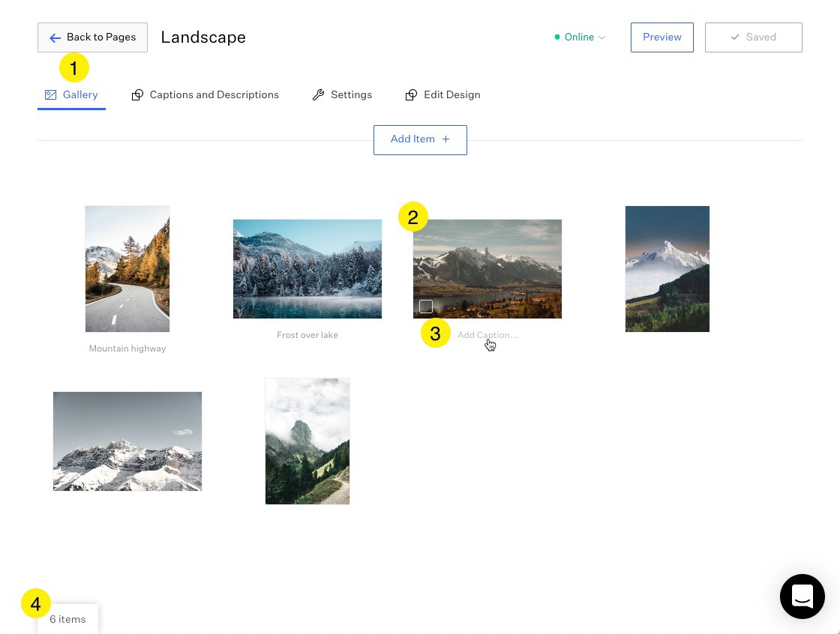Screen dimensions: 840x634
Task: Open the chat support bubble icon
Action: 802,597
